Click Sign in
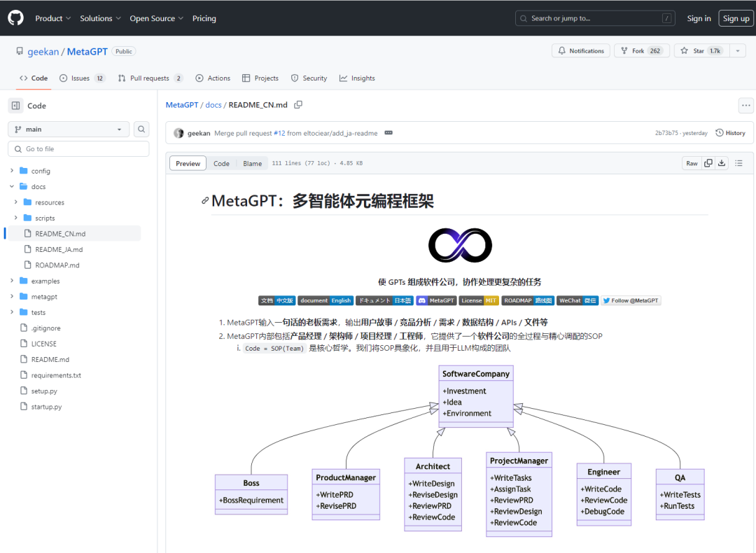The image size is (756, 553). (699, 18)
